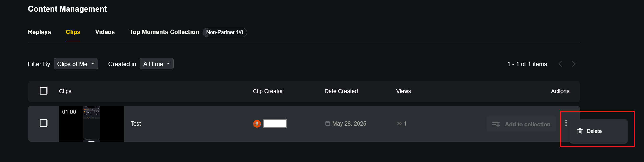Screen dimensions: 644x162
Task: Switch to the Videos tab
Action: (x=105, y=32)
